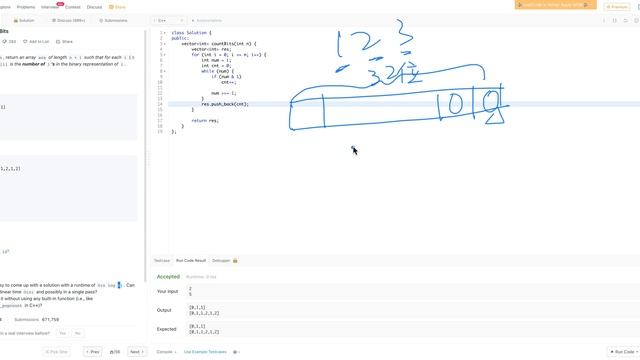
Task: Open the C++ language dropdown
Action: pyautogui.click(x=169, y=20)
